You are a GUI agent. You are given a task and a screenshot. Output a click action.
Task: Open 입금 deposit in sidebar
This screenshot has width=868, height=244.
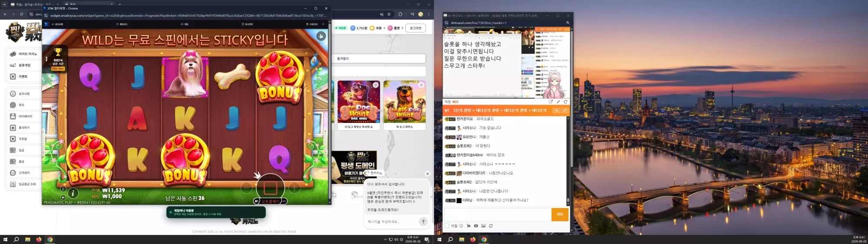pos(24,150)
